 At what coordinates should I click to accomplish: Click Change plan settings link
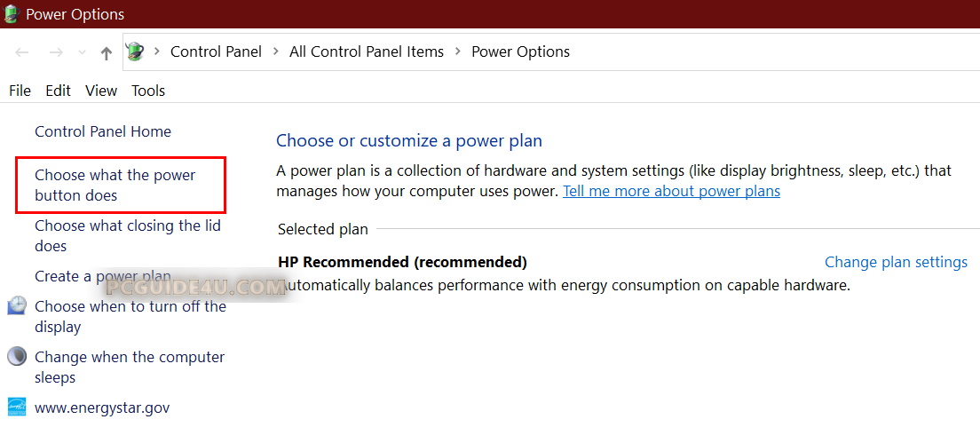point(896,262)
